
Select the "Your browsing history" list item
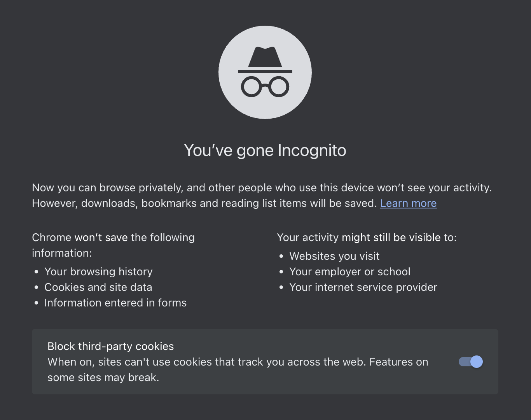click(98, 271)
